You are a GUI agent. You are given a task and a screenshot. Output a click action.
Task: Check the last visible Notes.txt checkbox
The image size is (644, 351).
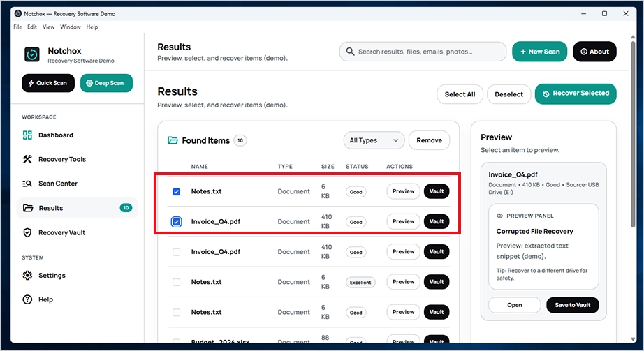176,313
